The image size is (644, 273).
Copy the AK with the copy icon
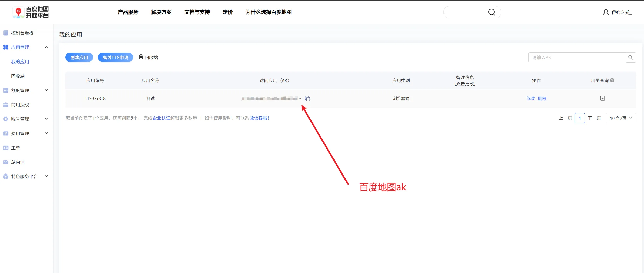(x=308, y=98)
